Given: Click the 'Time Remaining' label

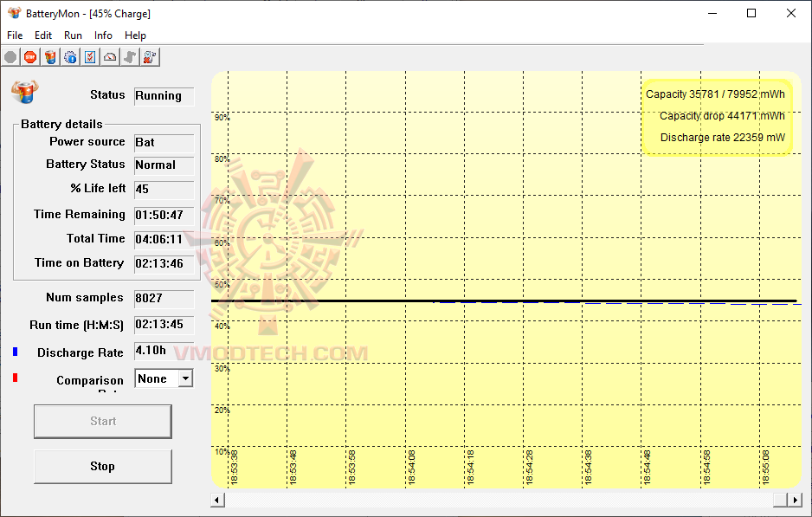Looking at the screenshot, I should click(80, 215).
